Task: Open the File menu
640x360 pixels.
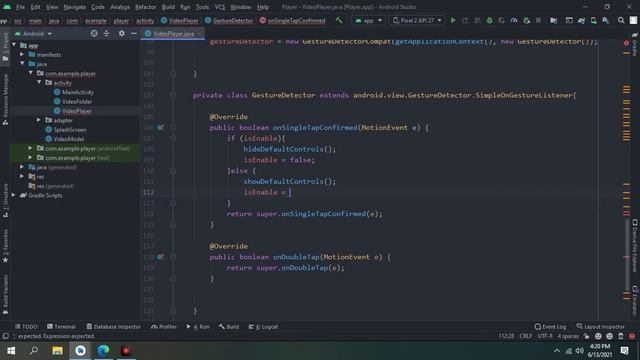Action: tap(20, 7)
